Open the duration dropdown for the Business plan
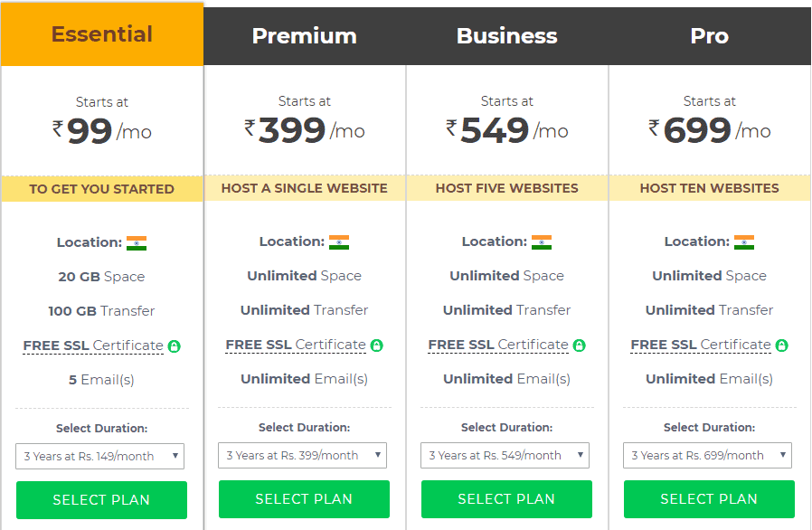812x530 pixels. coord(506,456)
